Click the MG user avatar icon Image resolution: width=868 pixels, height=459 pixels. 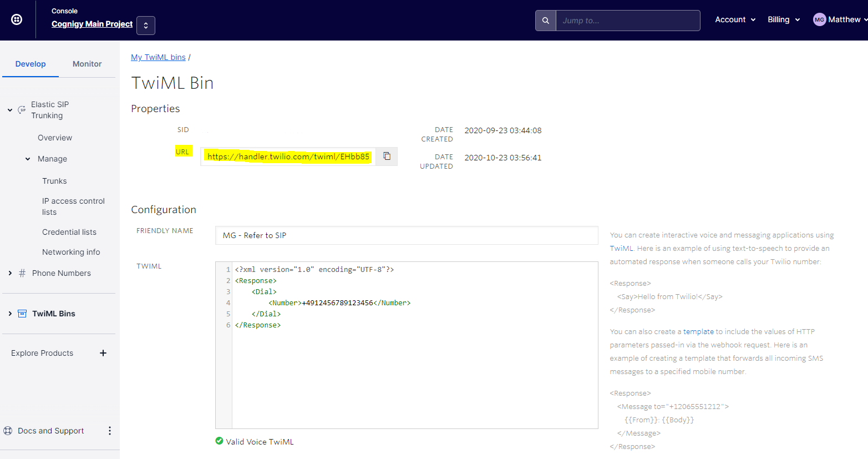(819, 19)
